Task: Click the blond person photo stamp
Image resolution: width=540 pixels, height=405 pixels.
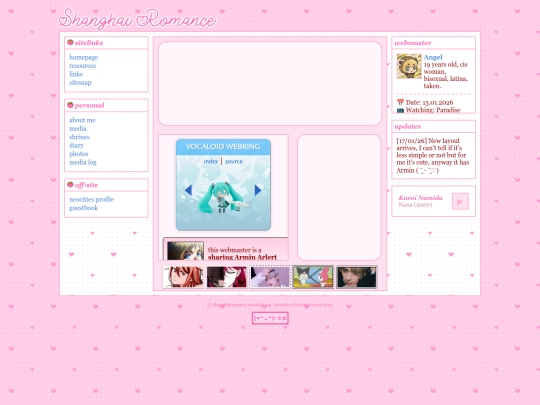Action: 356,277
